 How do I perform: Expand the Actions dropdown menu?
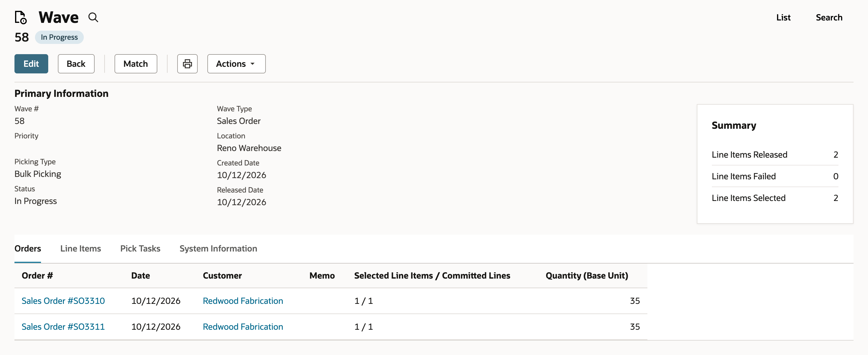click(236, 63)
